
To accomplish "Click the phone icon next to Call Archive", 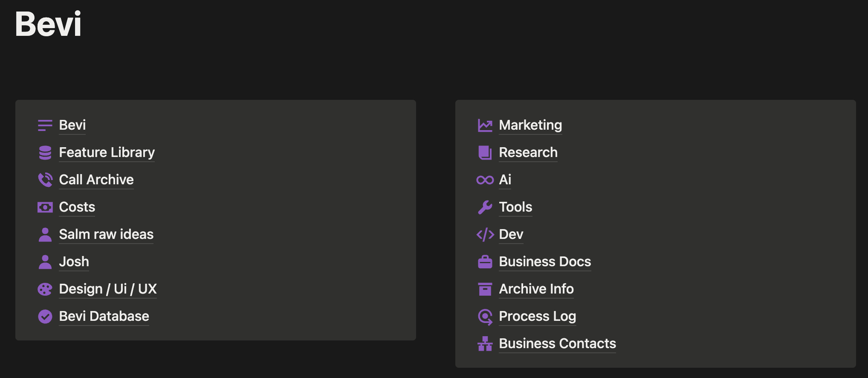I will pos(45,180).
